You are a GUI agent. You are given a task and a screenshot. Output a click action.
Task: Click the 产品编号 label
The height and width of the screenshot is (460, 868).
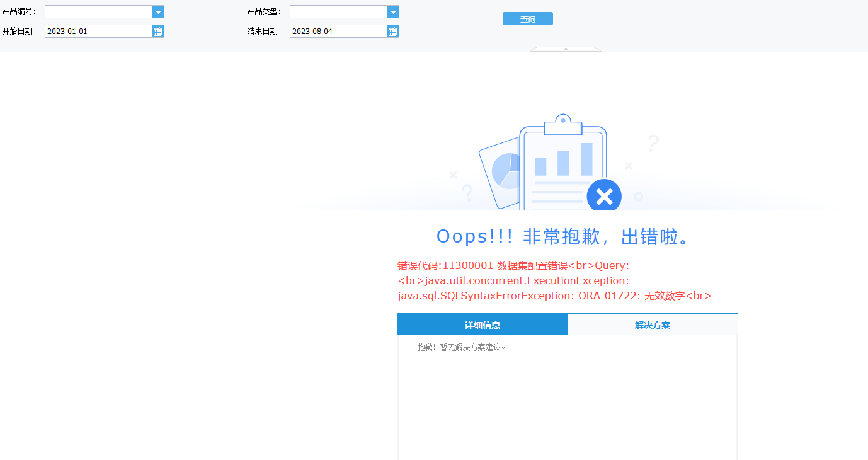click(19, 12)
